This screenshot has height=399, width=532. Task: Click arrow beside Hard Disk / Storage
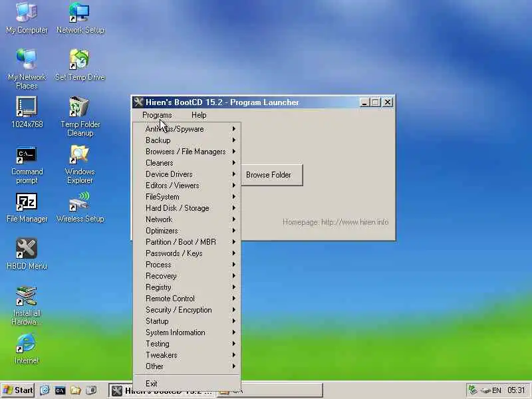point(234,208)
